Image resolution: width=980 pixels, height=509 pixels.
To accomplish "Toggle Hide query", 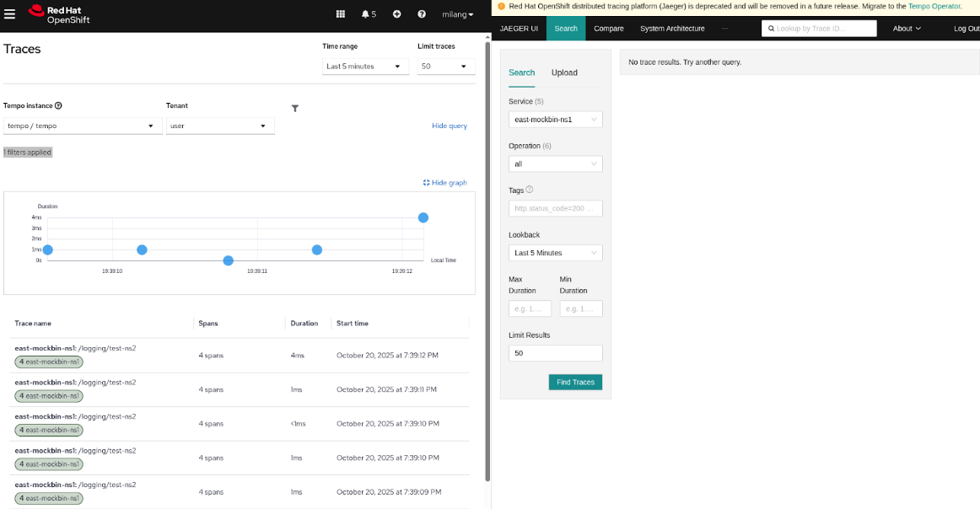I will [x=449, y=126].
